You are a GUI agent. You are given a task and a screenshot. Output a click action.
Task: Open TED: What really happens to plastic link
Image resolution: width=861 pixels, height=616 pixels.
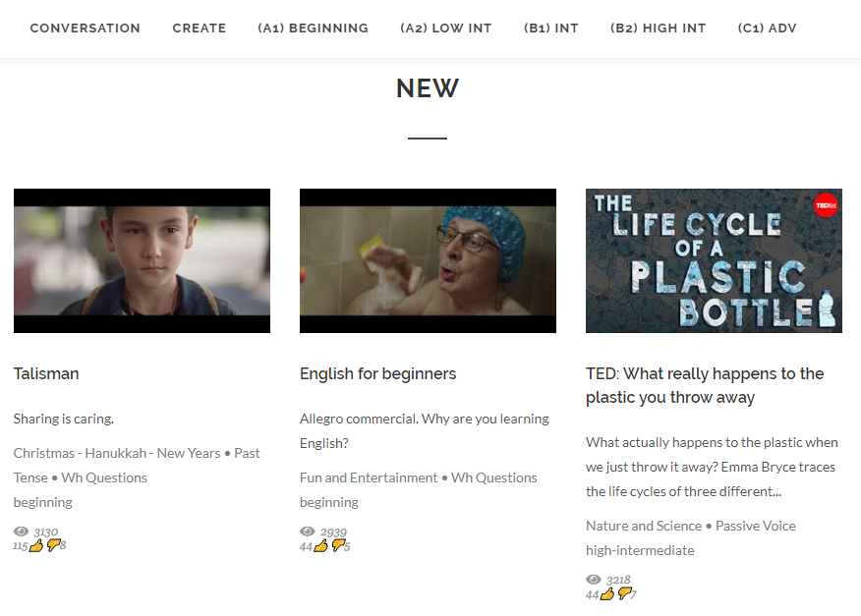tap(705, 385)
